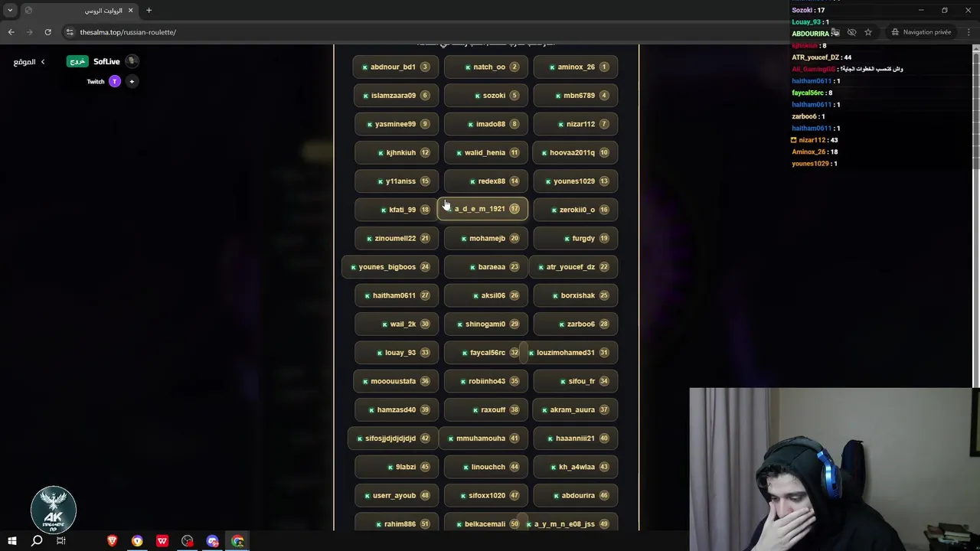This screenshot has height=551, width=980.
Task: Select player akram_auura number 37
Action: [576, 409]
